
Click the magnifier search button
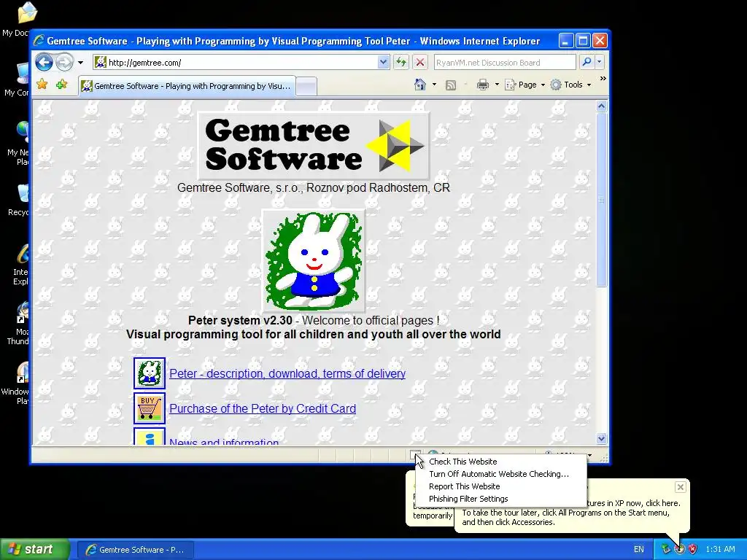pyautogui.click(x=587, y=62)
